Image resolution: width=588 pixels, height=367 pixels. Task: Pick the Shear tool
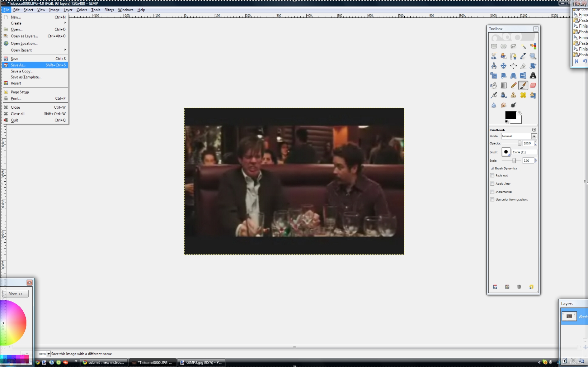click(504, 76)
